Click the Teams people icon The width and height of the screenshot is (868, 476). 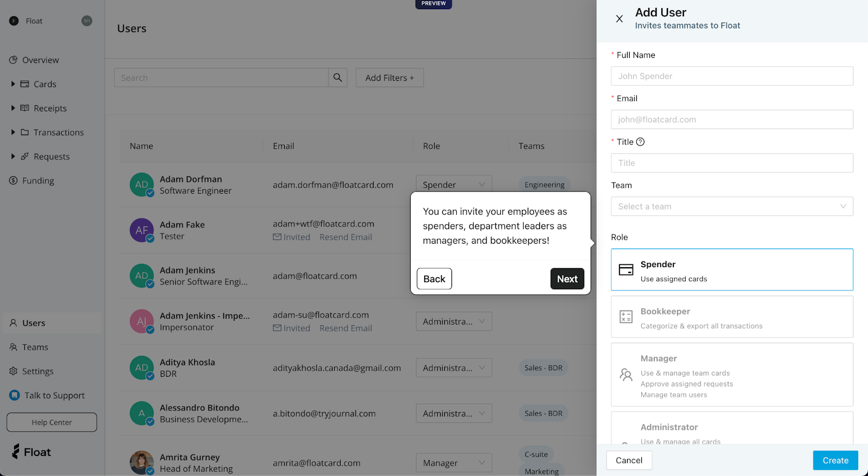[x=13, y=347]
